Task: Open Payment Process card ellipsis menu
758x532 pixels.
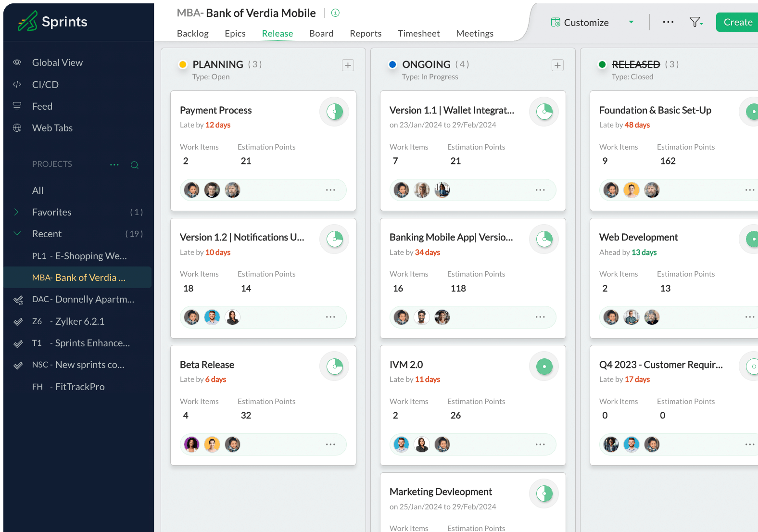Action: (330, 190)
